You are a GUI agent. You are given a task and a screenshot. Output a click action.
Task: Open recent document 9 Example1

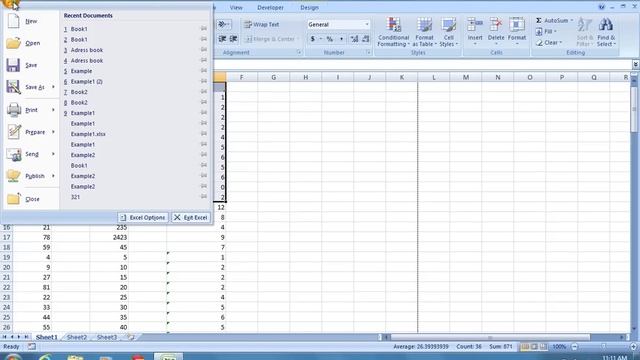point(82,113)
